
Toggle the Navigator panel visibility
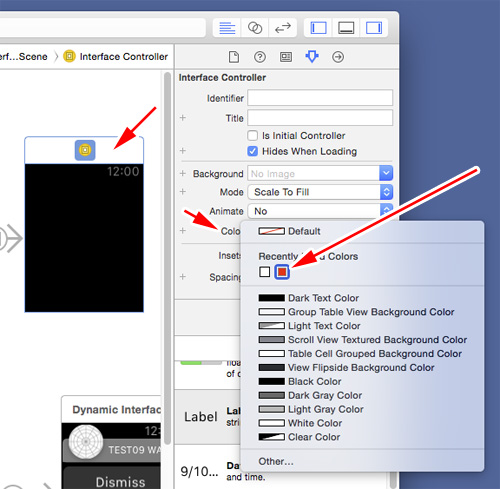318,28
